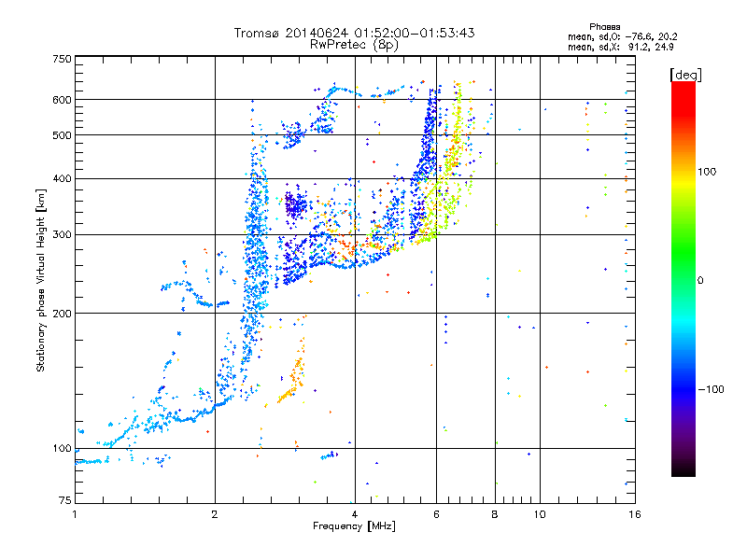Click the plot title "Tromsø 20140624 01:52:00-01:53:43"

(354, 33)
